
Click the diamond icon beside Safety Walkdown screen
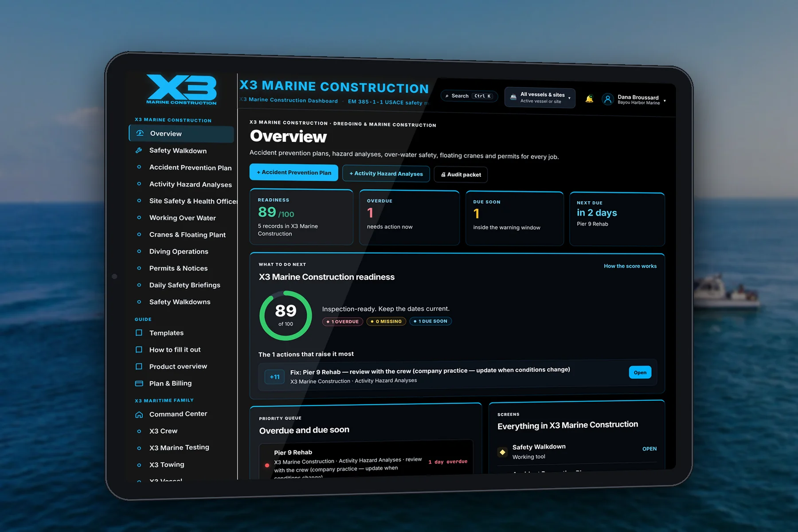point(502,452)
